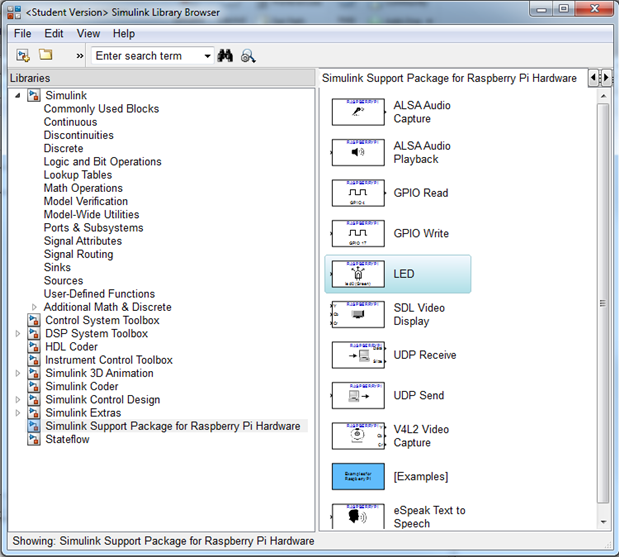Image resolution: width=619 pixels, height=557 pixels.
Task: Pick the GPIO Read block icon
Action: [358, 193]
